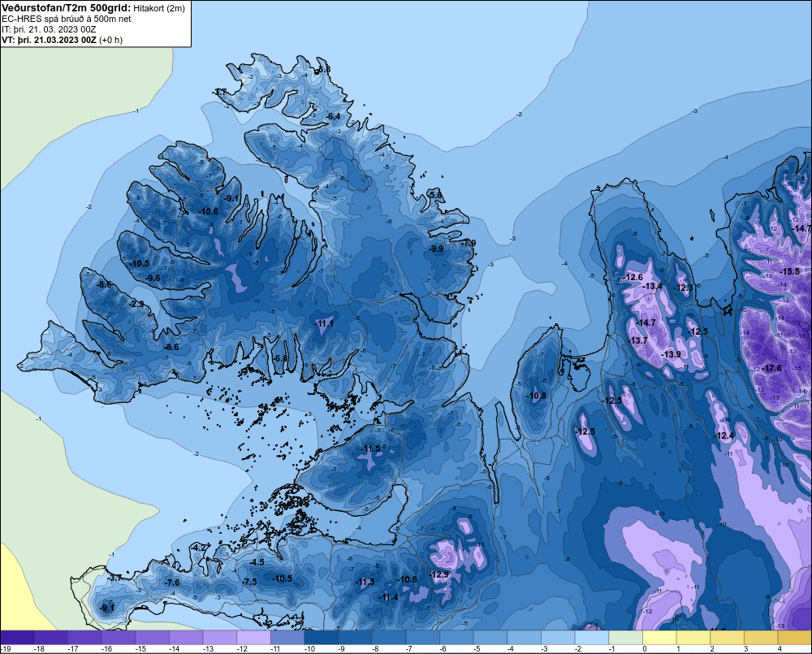Click the -7.5 temperature label
The image size is (812, 654).
click(249, 582)
